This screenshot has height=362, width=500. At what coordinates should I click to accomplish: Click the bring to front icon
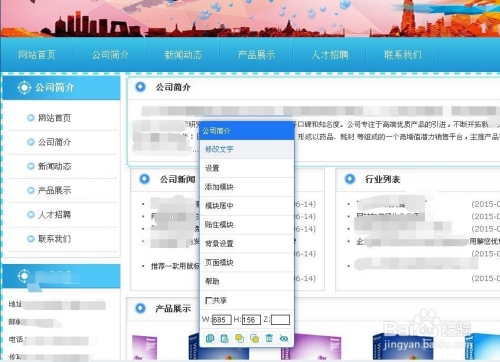[239, 339]
